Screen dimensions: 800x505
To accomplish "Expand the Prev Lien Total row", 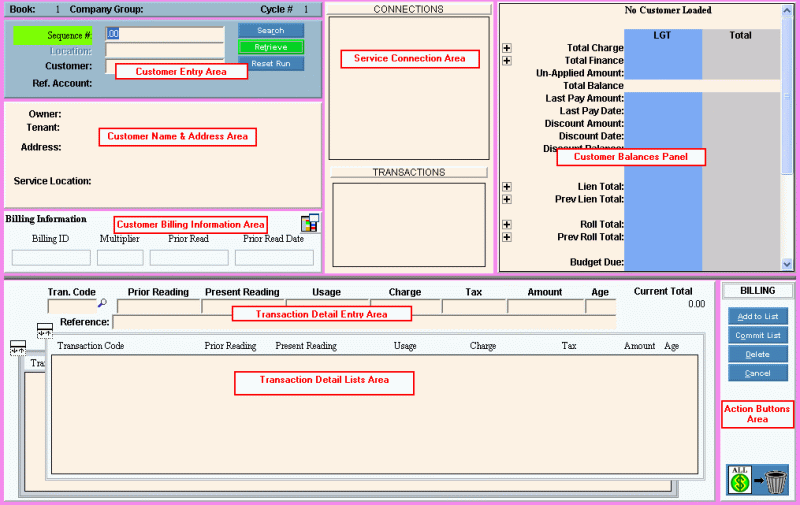I will point(507,199).
